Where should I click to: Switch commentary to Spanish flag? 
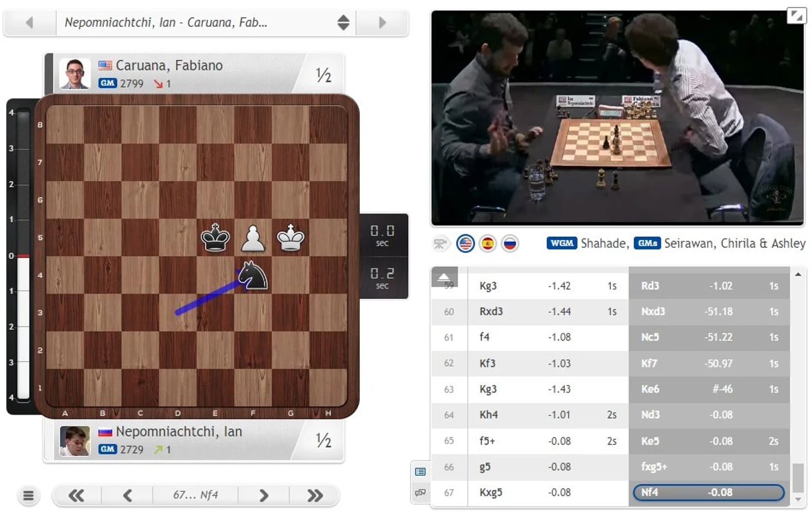click(x=488, y=243)
